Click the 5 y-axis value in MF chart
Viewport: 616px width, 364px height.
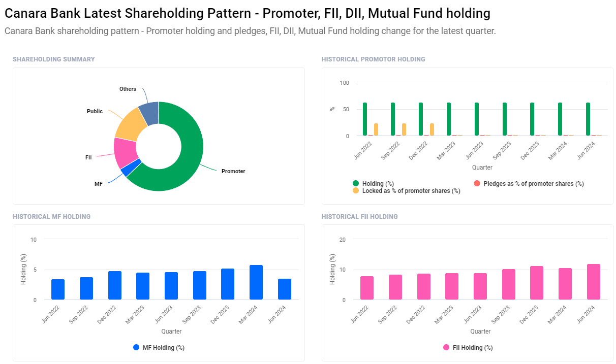point(35,270)
